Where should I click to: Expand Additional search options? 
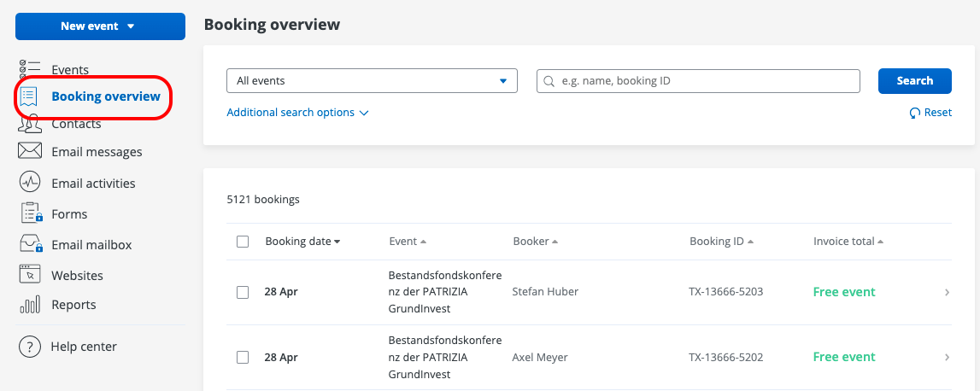pos(297,113)
